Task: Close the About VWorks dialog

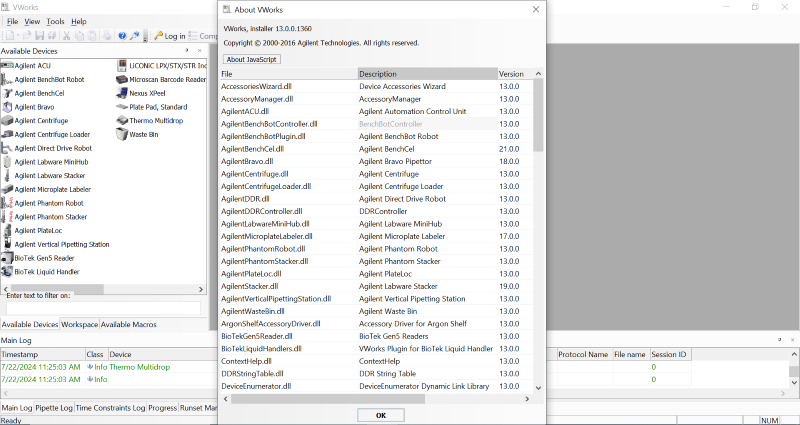Action: click(x=536, y=9)
